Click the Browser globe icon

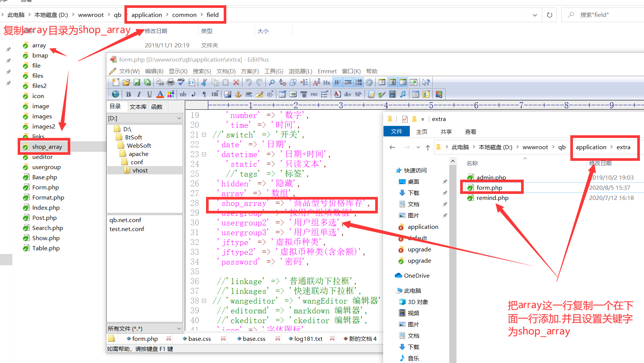click(116, 94)
